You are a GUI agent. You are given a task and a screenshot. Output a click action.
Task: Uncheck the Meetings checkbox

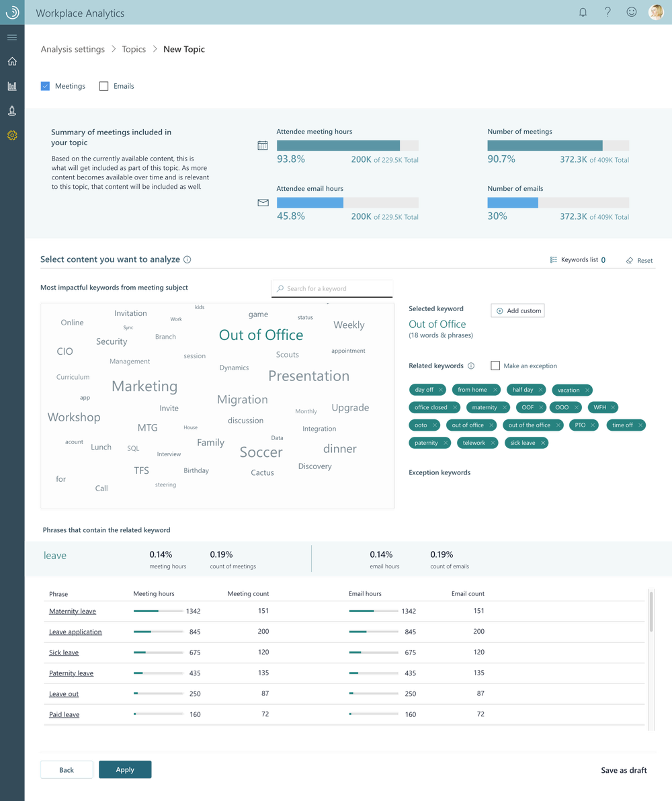[44, 86]
